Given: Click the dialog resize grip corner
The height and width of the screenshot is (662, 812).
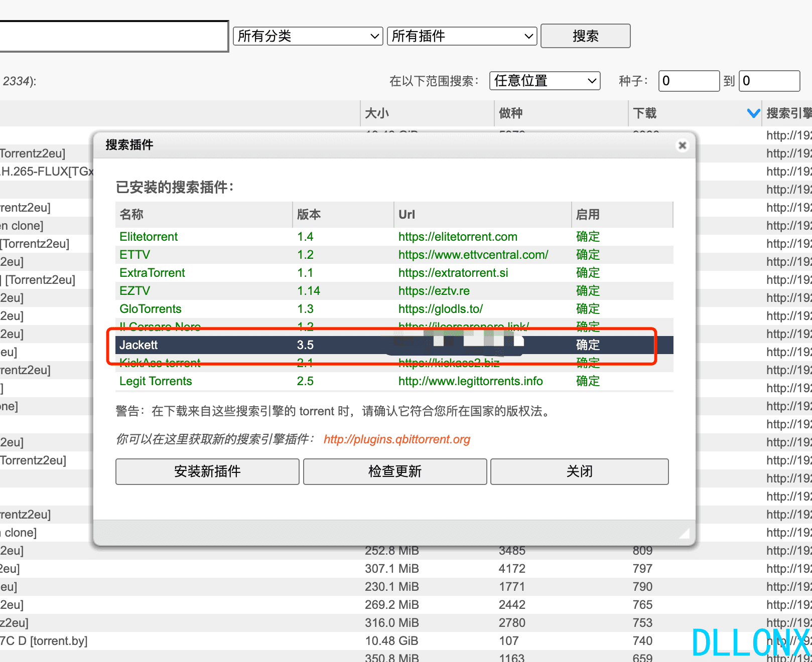Looking at the screenshot, I should tap(685, 534).
